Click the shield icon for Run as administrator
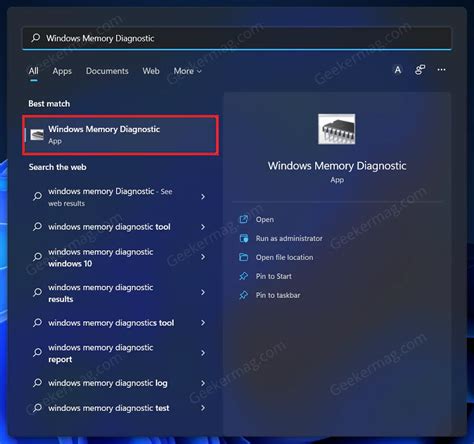The width and height of the screenshot is (474, 444). (x=244, y=238)
